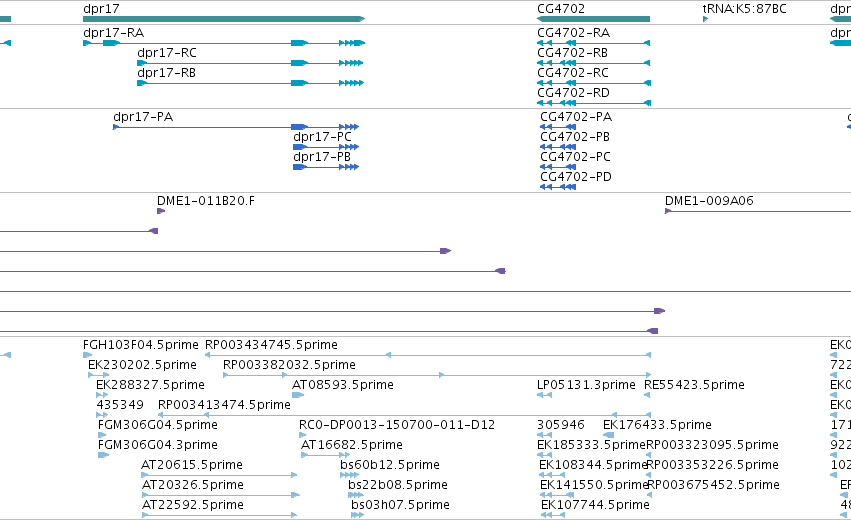Image resolution: width=851 pixels, height=520 pixels.
Task: Select transcript dpr17-RA
Action: click(x=224, y=43)
